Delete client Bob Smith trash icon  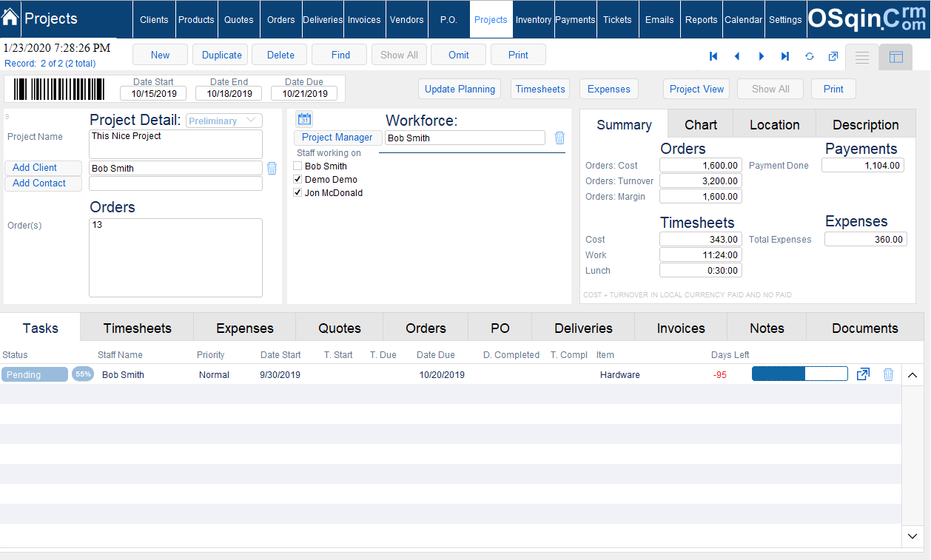point(272,168)
